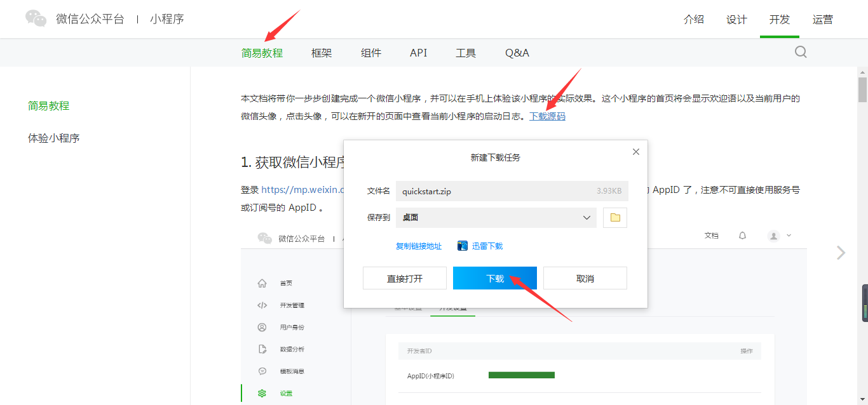Click the green gear icon beside 设置
The height and width of the screenshot is (405, 868).
pyautogui.click(x=262, y=393)
